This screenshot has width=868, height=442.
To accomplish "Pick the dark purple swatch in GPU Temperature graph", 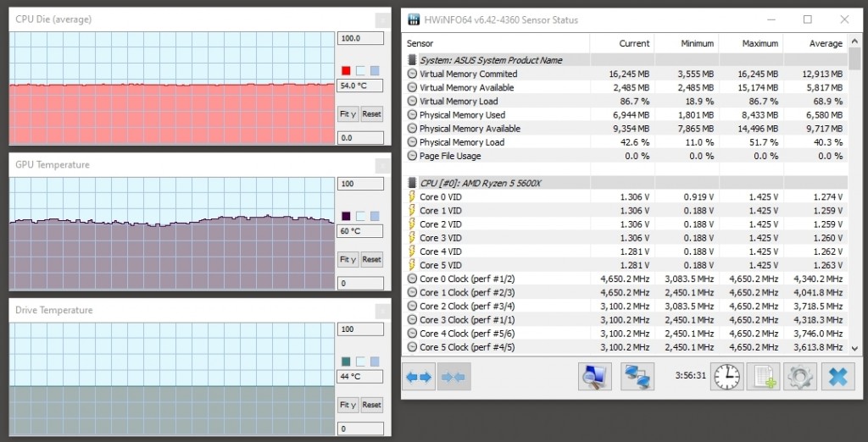I will pyautogui.click(x=346, y=216).
